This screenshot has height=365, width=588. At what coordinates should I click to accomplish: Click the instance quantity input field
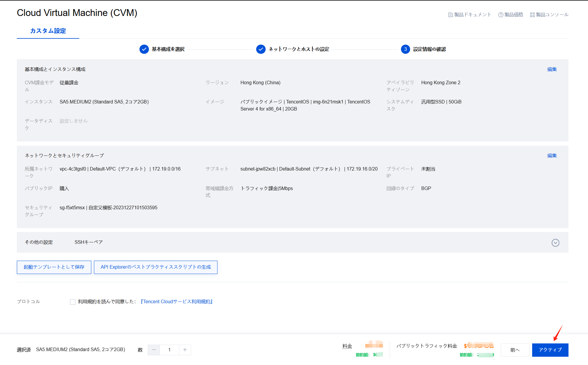169,350
